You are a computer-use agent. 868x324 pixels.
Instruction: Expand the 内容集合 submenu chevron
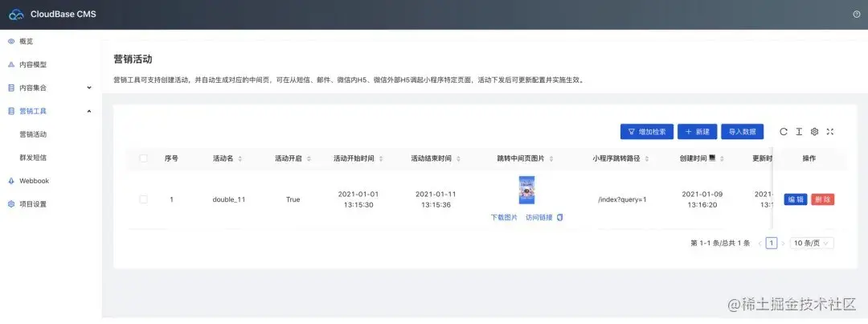tap(89, 88)
